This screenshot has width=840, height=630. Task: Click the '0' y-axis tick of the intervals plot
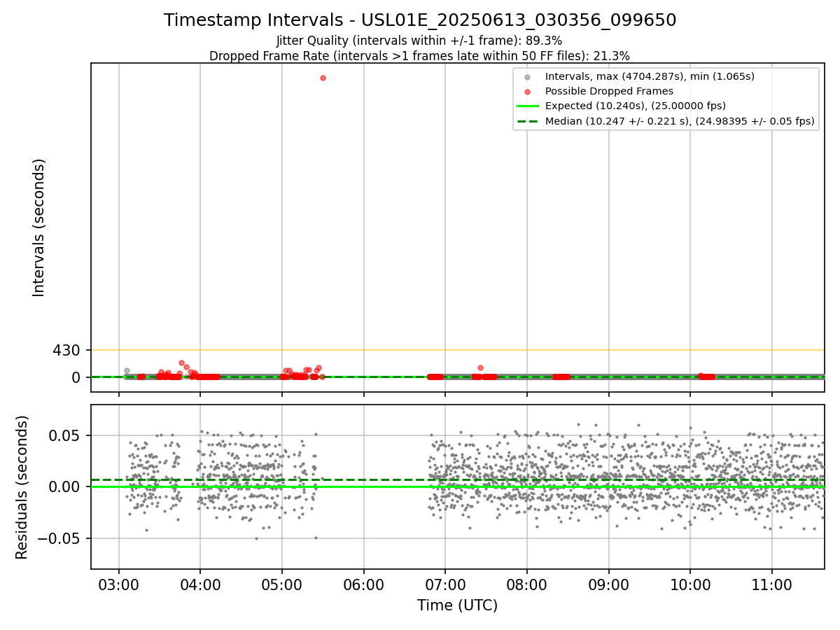(77, 377)
